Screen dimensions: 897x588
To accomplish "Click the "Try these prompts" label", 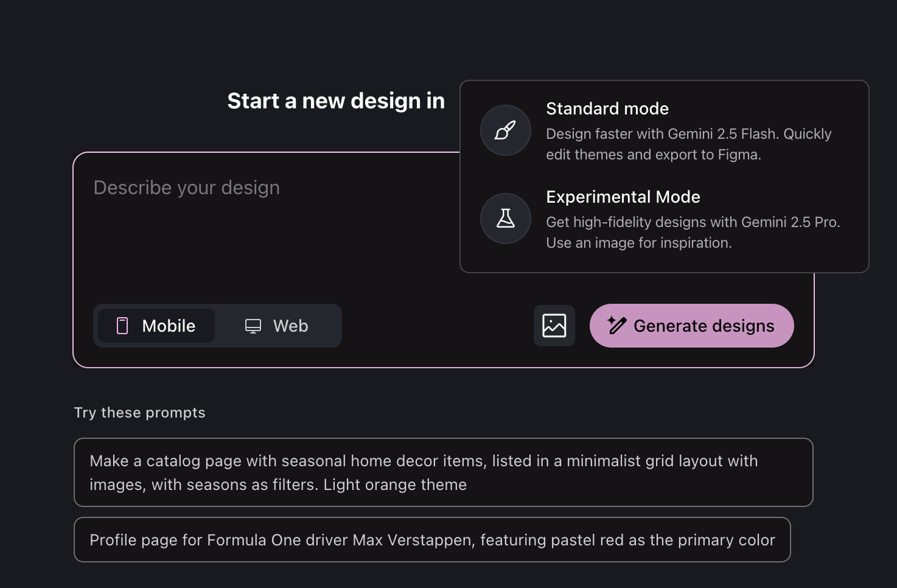I will (x=139, y=413).
